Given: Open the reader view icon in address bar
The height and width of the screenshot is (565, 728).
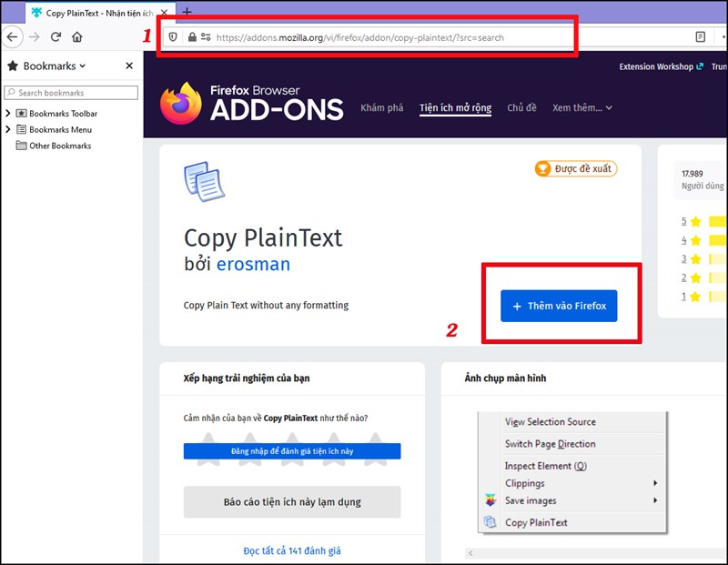Looking at the screenshot, I should [700, 38].
